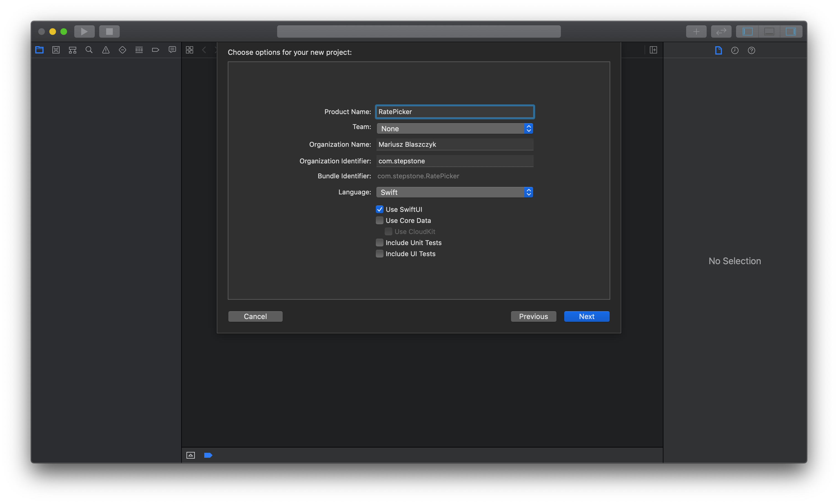Uncheck the Use SwiftUI checkbox
Screen dimensions: 838x504
(x=380, y=209)
